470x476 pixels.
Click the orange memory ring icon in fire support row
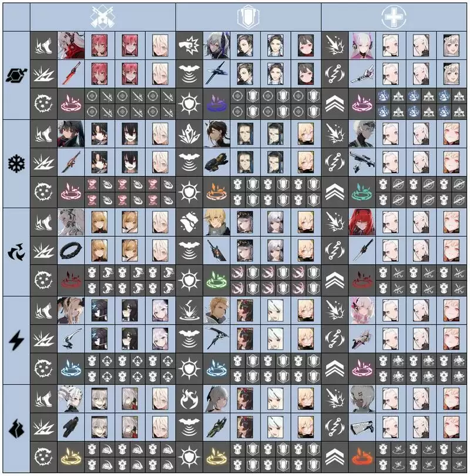362,457
